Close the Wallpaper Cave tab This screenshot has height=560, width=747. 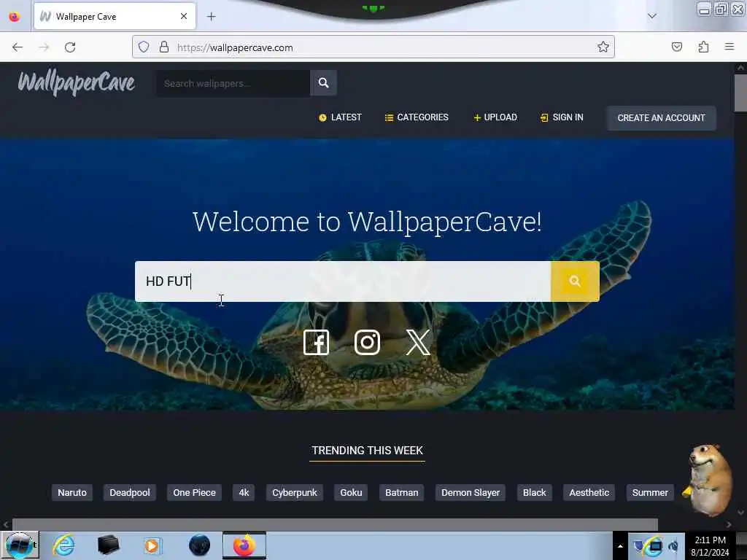coord(184,17)
